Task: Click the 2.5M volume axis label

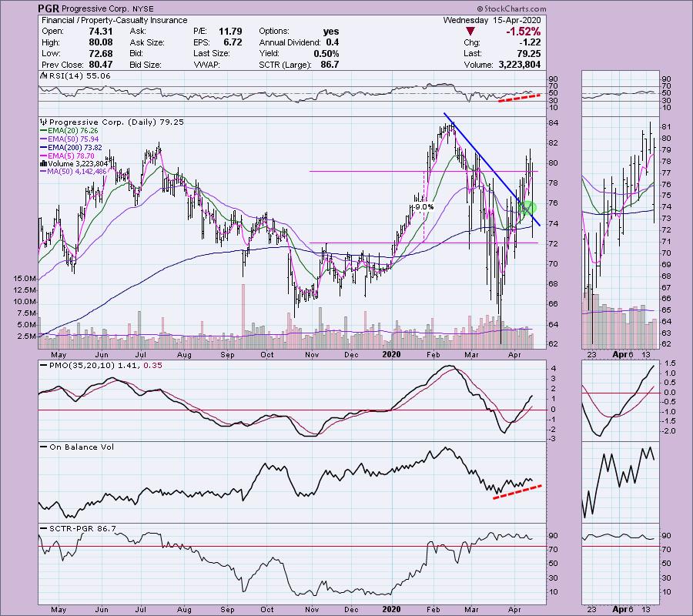Action: (27, 336)
